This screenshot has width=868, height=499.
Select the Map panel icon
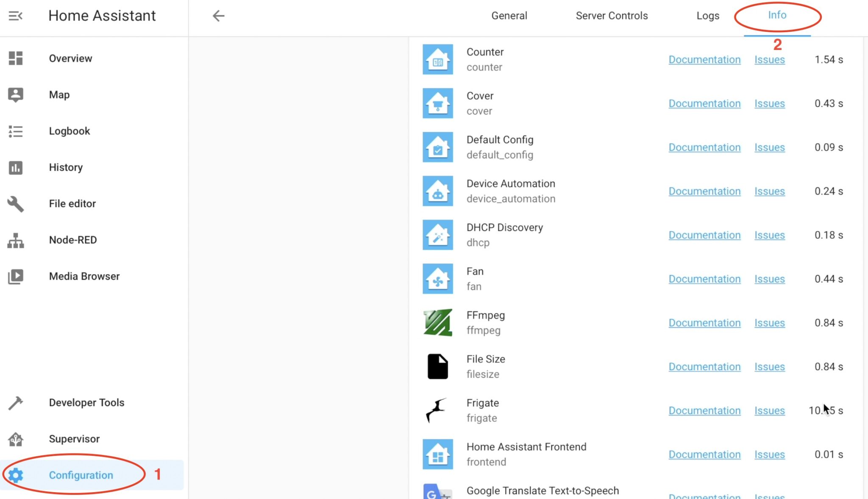(x=16, y=94)
